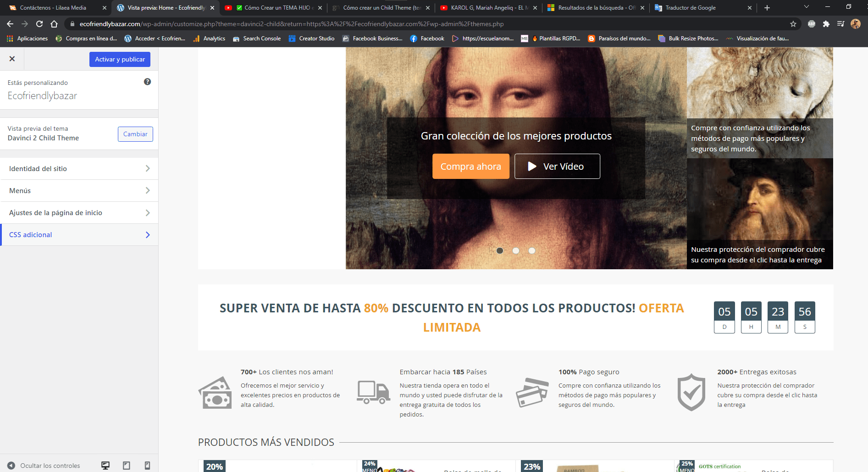This screenshot has width=868, height=472.
Task: Expand the Ajustes de la página chevron
Action: tap(148, 212)
